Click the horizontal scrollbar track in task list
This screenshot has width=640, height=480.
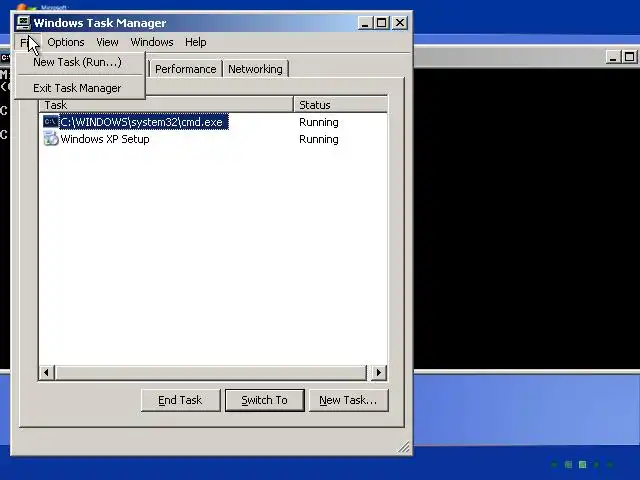click(211, 372)
